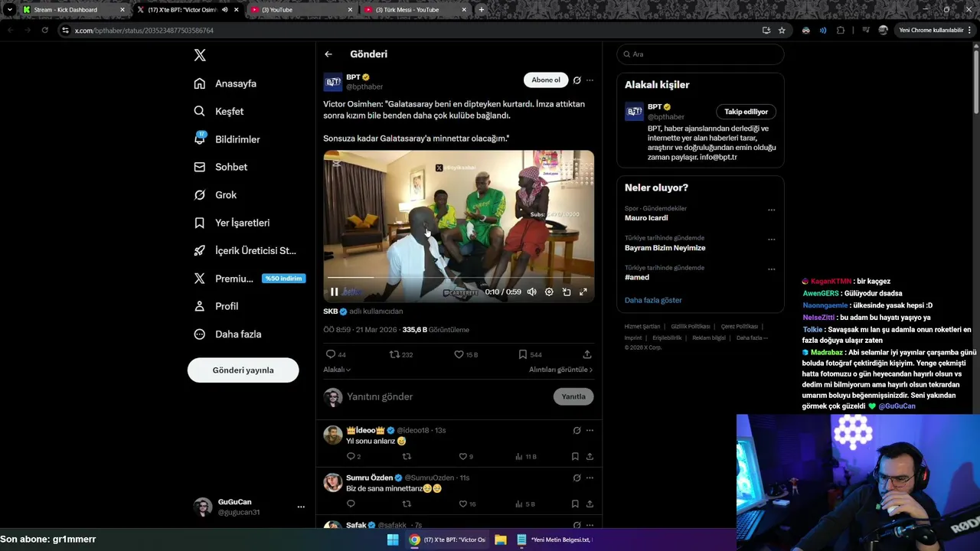Viewport: 980px width, 551px height.
Task: Open File Explorer from the taskbar
Action: coord(501,540)
